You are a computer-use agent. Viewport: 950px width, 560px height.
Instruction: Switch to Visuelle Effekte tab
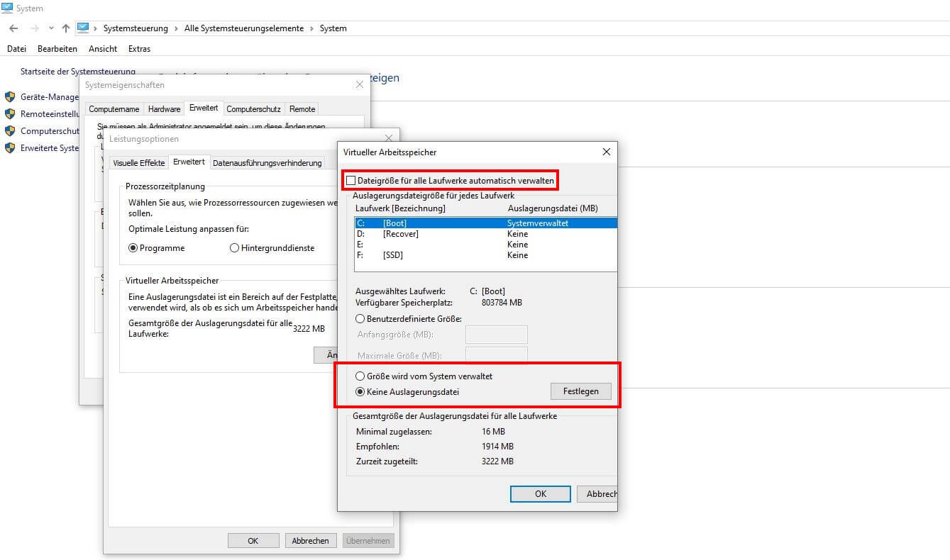139,163
